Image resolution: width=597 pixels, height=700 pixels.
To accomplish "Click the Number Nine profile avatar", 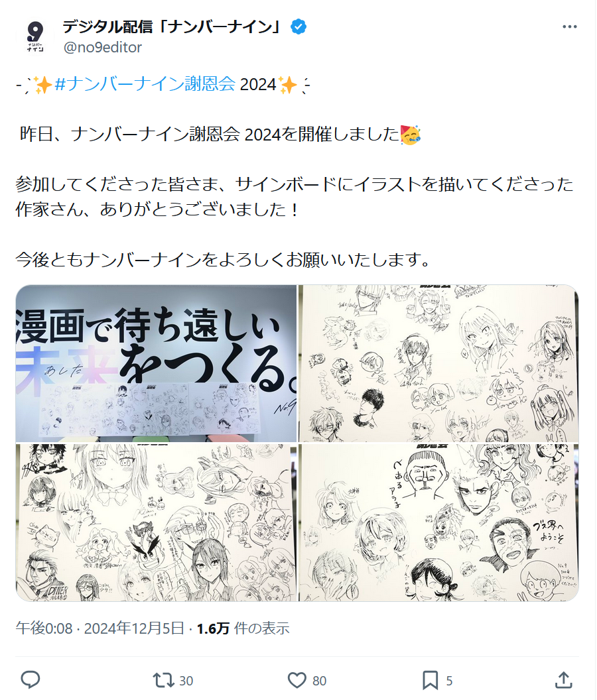I will pyautogui.click(x=35, y=36).
